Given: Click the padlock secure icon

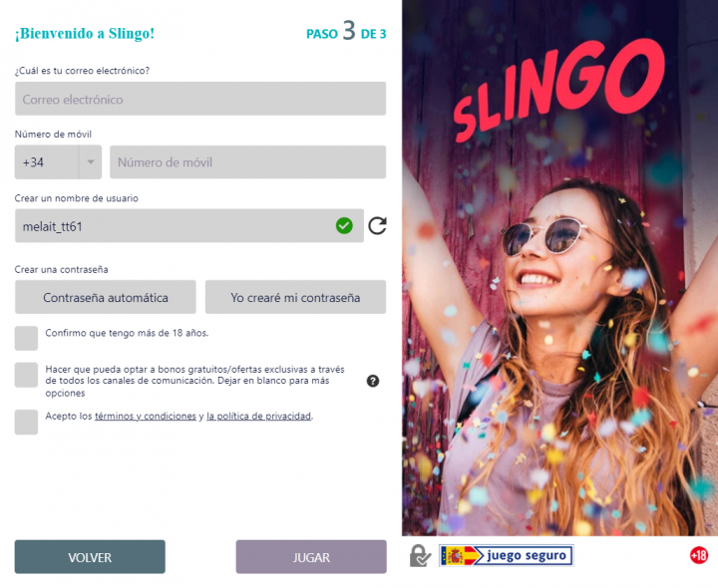Looking at the screenshot, I should coord(420,555).
